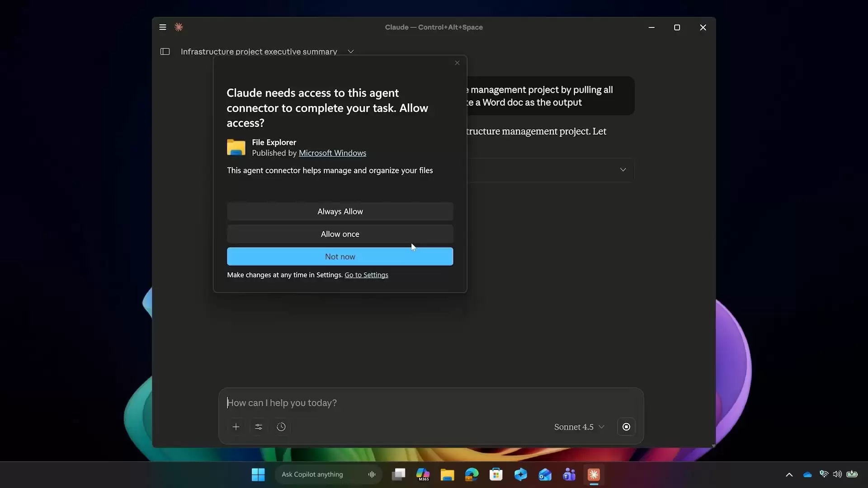Open the Windows Start menu

pos(258,474)
